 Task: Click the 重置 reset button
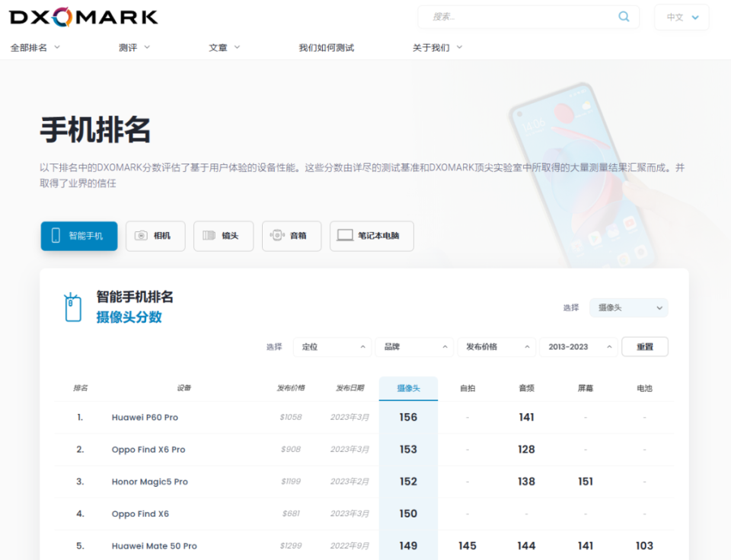click(644, 346)
